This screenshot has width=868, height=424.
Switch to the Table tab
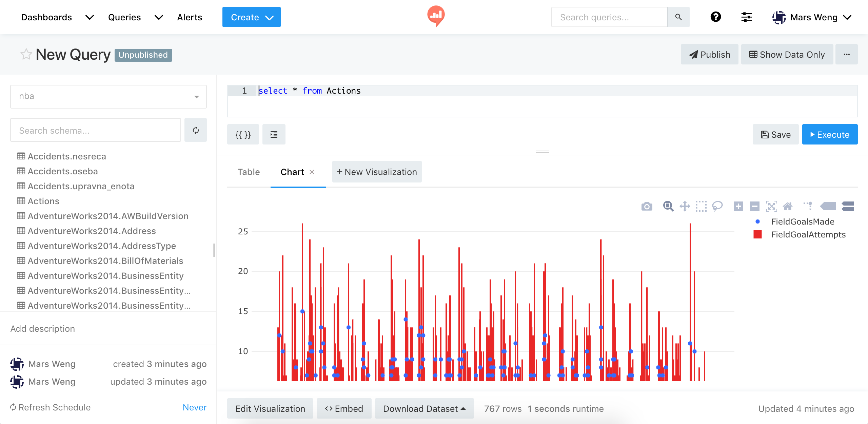pyautogui.click(x=249, y=172)
